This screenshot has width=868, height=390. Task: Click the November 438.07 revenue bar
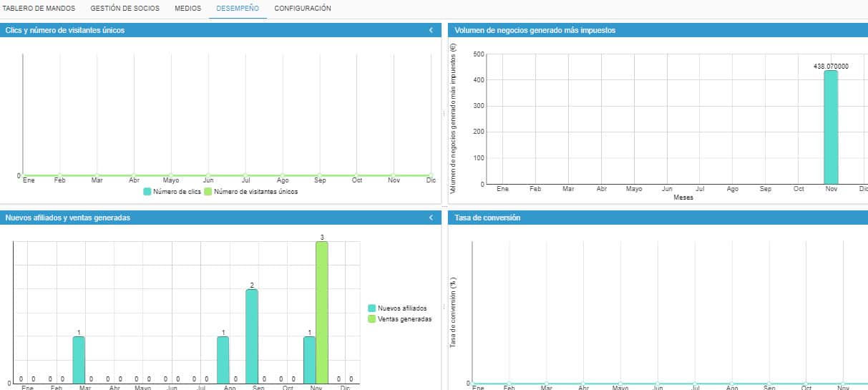point(831,127)
